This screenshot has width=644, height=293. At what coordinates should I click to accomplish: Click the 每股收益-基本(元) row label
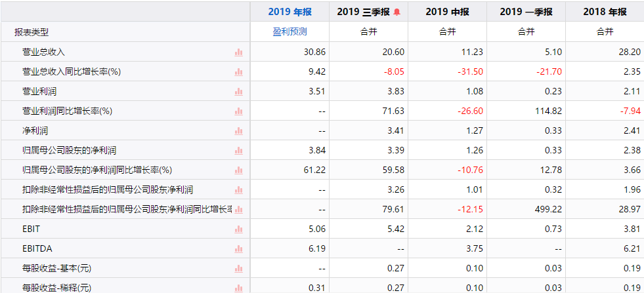coord(56,269)
